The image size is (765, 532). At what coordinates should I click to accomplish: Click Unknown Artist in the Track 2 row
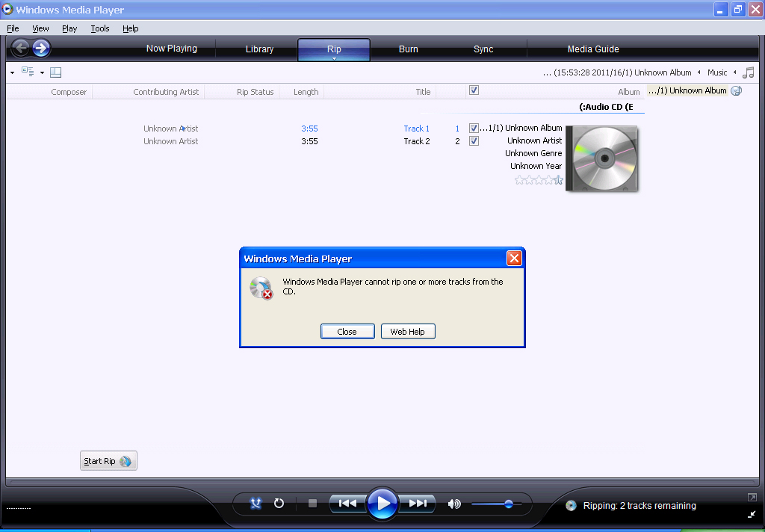click(171, 141)
